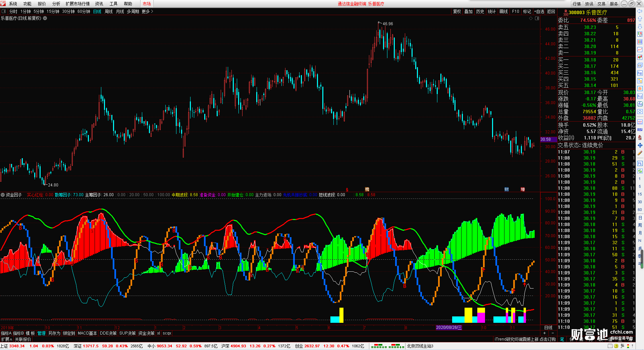Zoom in chart with plus button
The height and width of the screenshot is (350, 644).
[544, 333]
